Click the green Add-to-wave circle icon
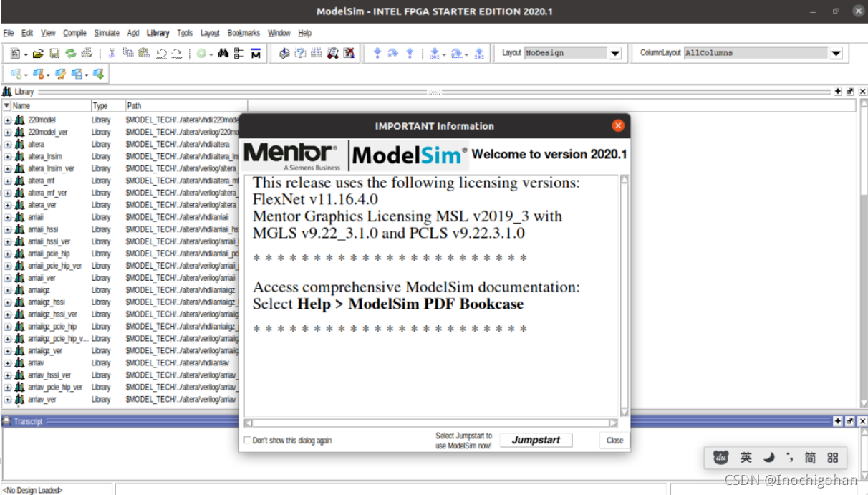868x495 pixels. coord(201,54)
